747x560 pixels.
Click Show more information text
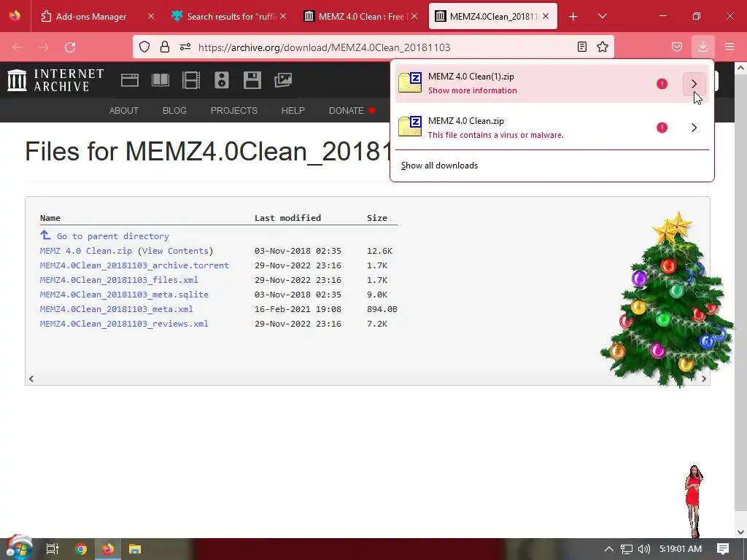[472, 90]
